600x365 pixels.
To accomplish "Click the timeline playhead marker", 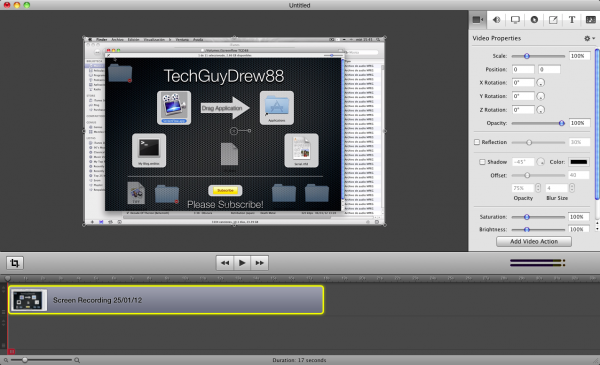I will click(x=7, y=278).
